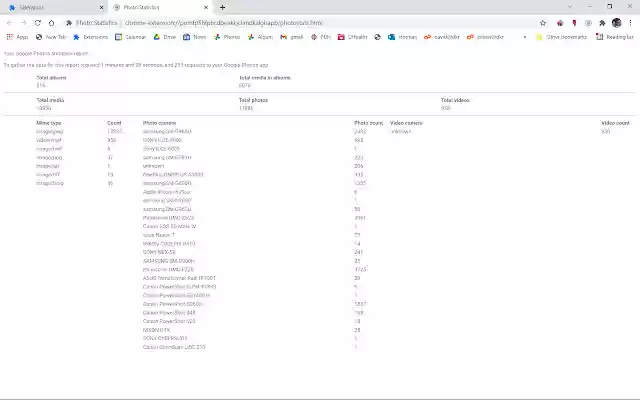Click the Total albums label

(51, 78)
